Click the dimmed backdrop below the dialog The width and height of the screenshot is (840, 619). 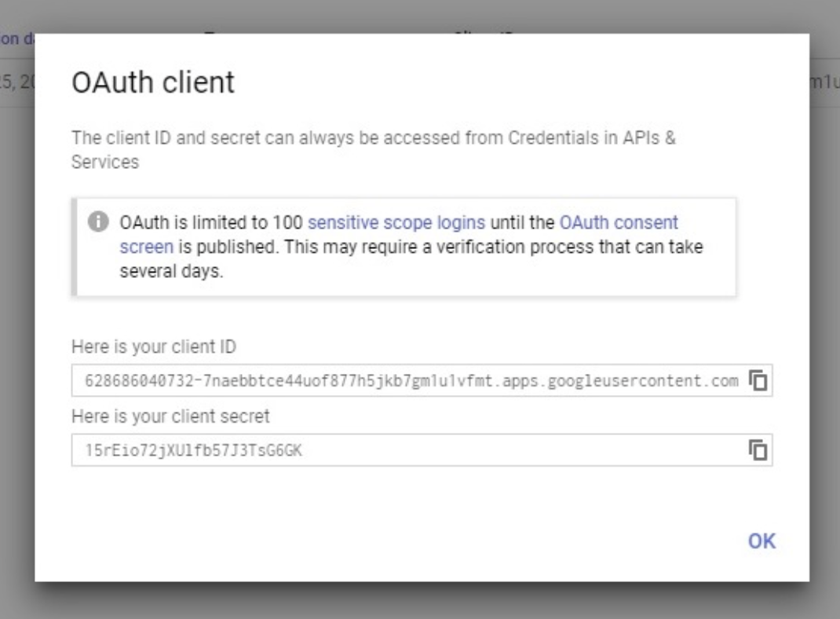point(420,602)
